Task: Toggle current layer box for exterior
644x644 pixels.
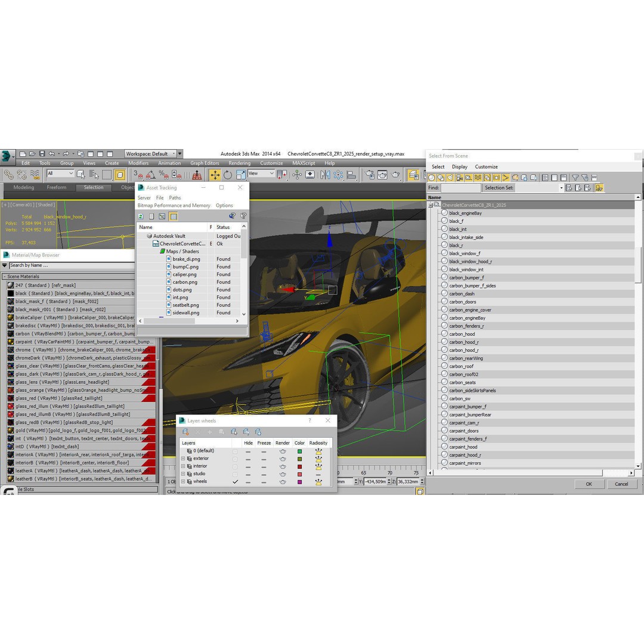Action: [236, 459]
